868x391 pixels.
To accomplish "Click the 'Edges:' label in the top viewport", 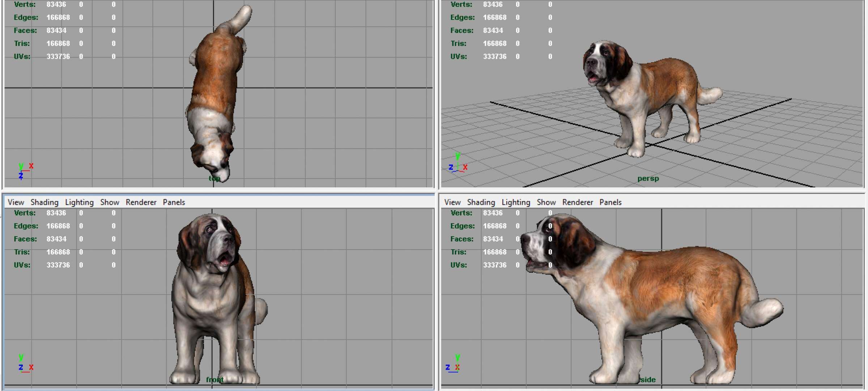I will pos(26,17).
